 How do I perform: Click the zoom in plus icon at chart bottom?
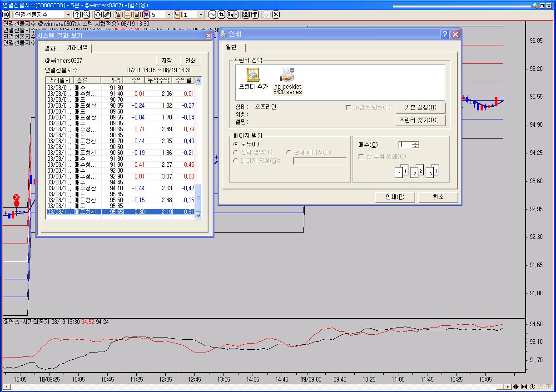(x=532, y=387)
